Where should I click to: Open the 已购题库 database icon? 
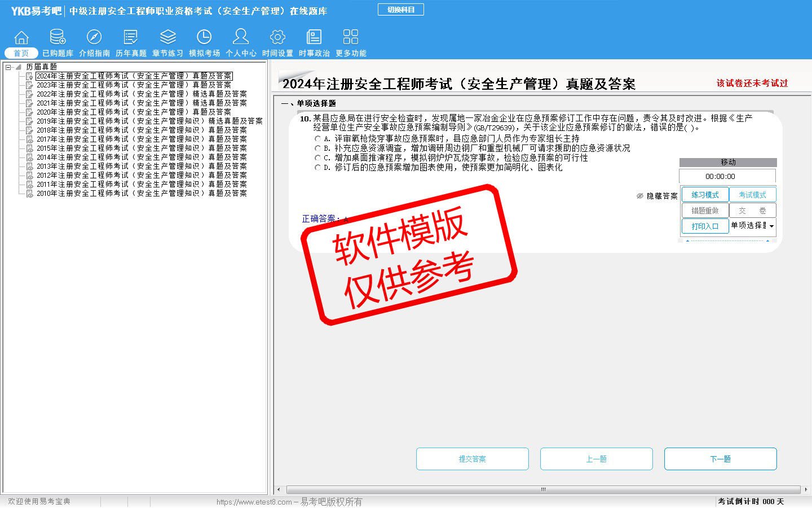[x=58, y=37]
